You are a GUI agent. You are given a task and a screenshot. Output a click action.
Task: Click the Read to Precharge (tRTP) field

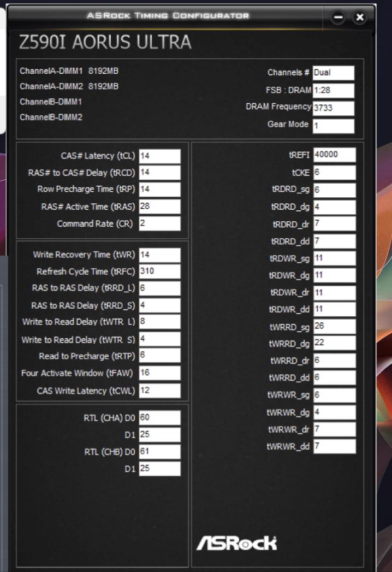pyautogui.click(x=160, y=355)
